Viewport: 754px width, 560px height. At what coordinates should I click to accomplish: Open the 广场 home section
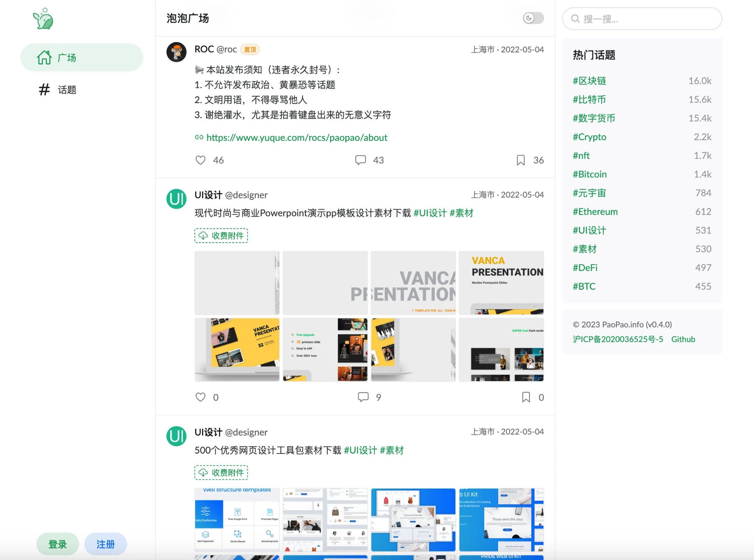82,57
